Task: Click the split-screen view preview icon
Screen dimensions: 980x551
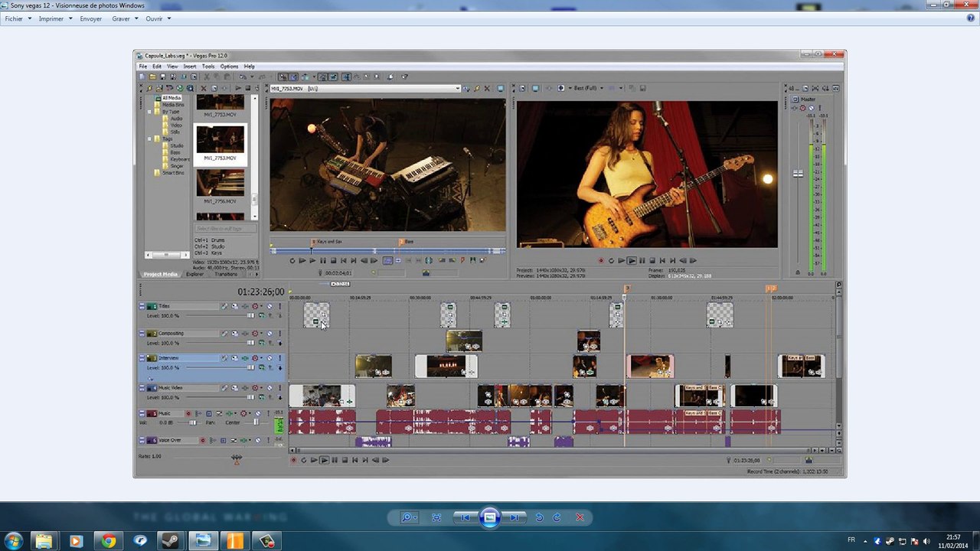Action: pyautogui.click(x=560, y=88)
